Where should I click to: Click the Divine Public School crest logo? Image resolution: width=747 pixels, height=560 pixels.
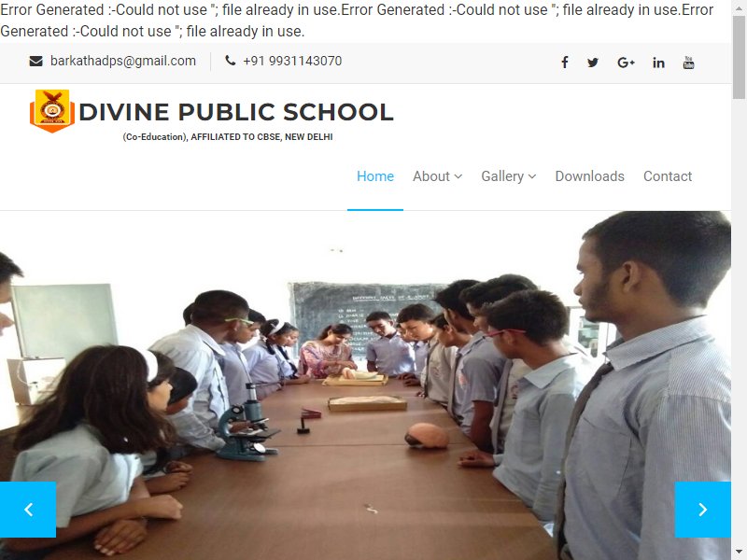point(52,111)
